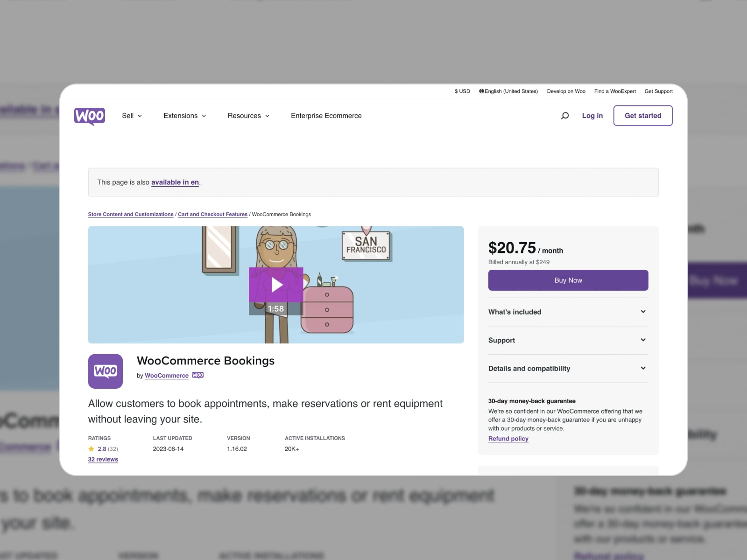The image size is (747, 560).
Task: Change currency from $ USD
Action: pos(462,91)
